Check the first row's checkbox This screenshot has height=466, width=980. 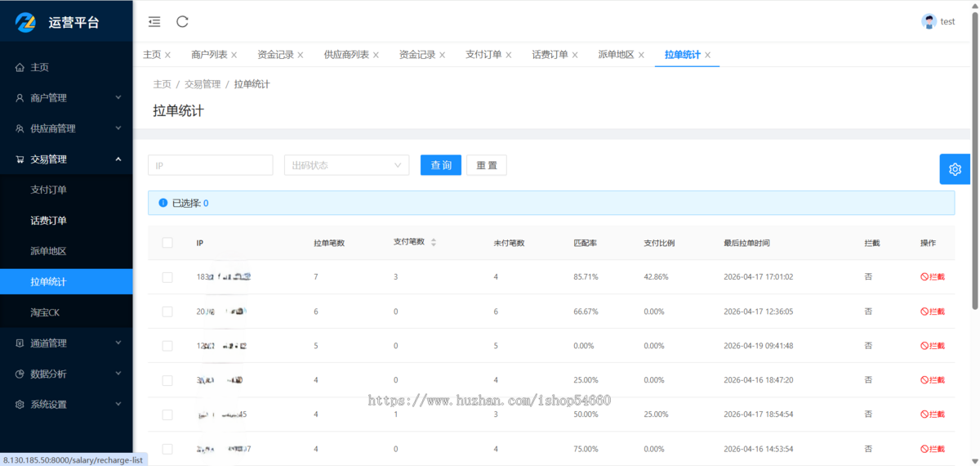coord(167,277)
